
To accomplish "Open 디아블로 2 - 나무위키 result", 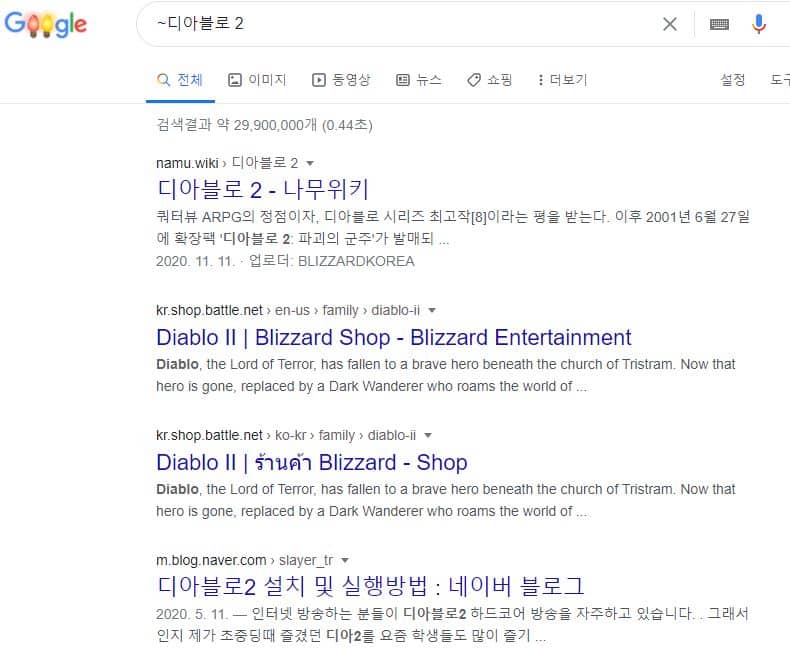I will [x=263, y=190].
